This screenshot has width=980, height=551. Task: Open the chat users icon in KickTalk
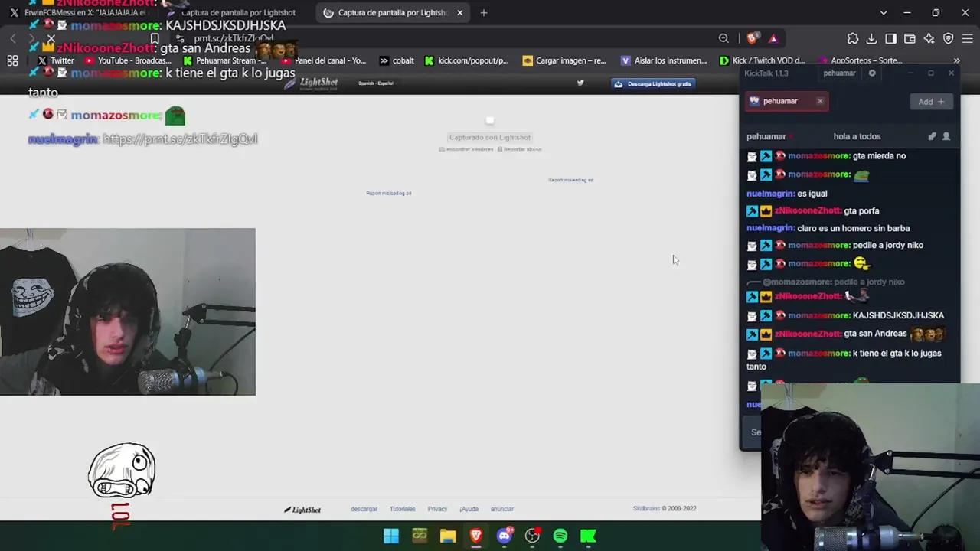click(x=946, y=136)
